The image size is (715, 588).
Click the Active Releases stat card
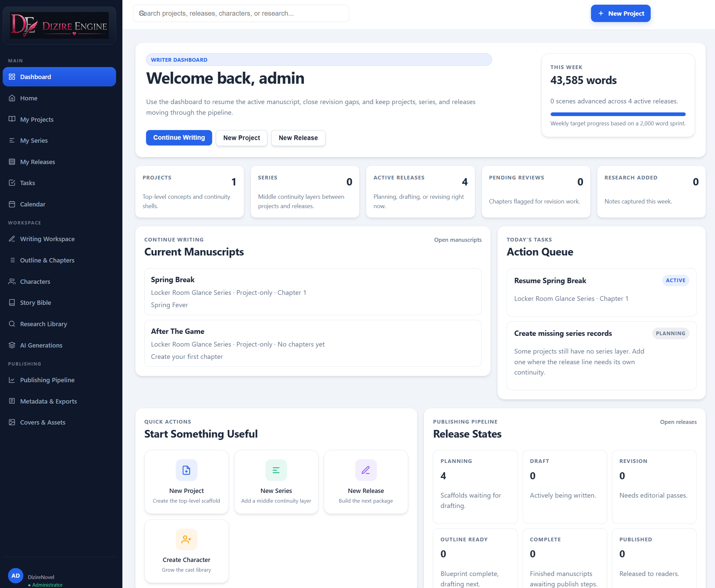(420, 191)
